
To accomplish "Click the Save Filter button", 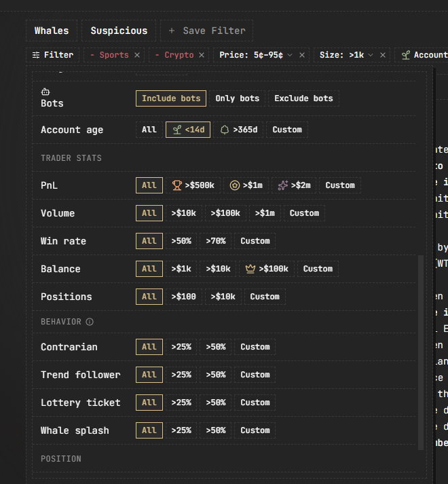I will pyautogui.click(x=206, y=31).
